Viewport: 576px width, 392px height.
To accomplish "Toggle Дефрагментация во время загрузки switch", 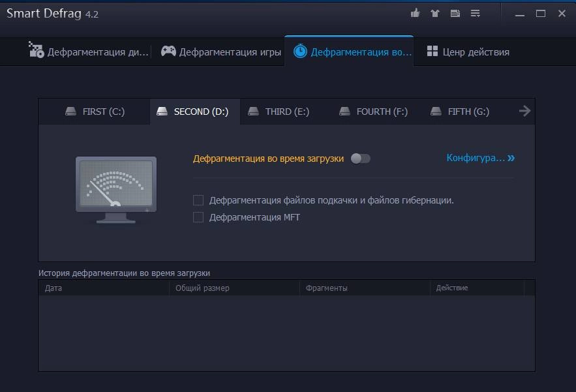I will [x=360, y=158].
